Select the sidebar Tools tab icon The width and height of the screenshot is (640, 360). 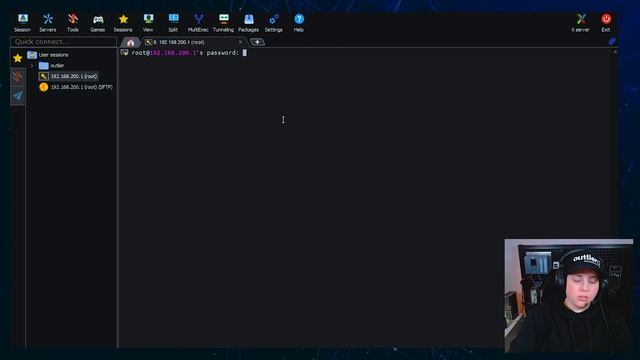[18, 76]
